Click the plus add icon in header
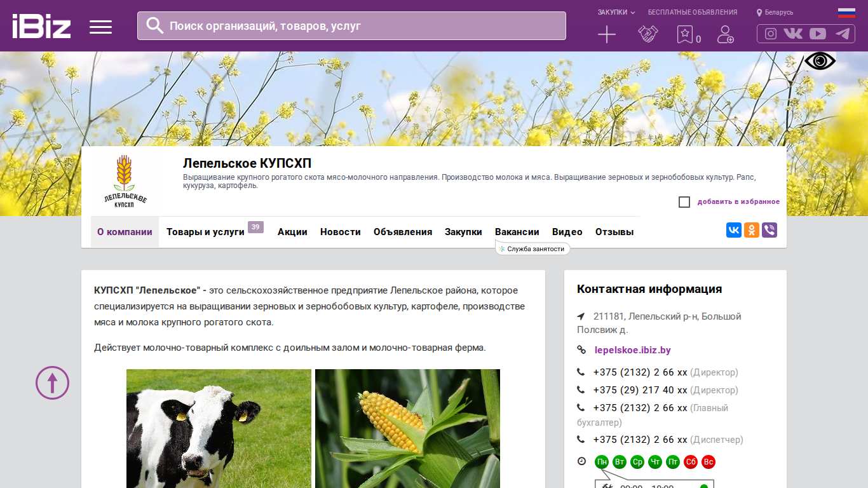868x488 pixels. click(607, 34)
